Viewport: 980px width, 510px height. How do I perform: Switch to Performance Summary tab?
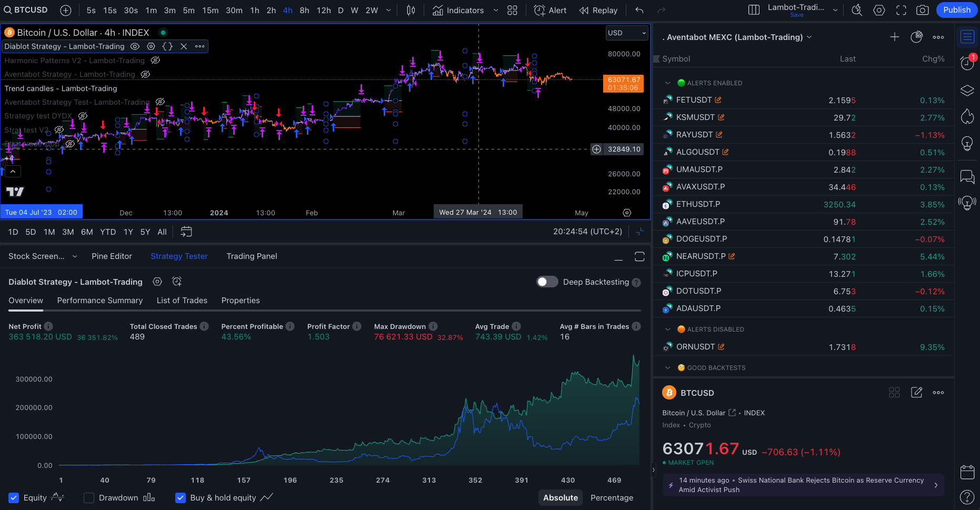[x=100, y=301]
